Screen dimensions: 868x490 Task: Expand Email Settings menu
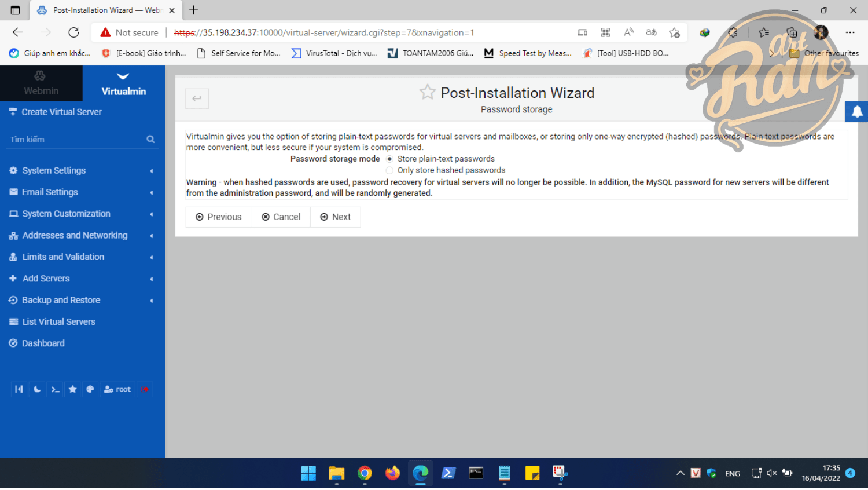(82, 192)
